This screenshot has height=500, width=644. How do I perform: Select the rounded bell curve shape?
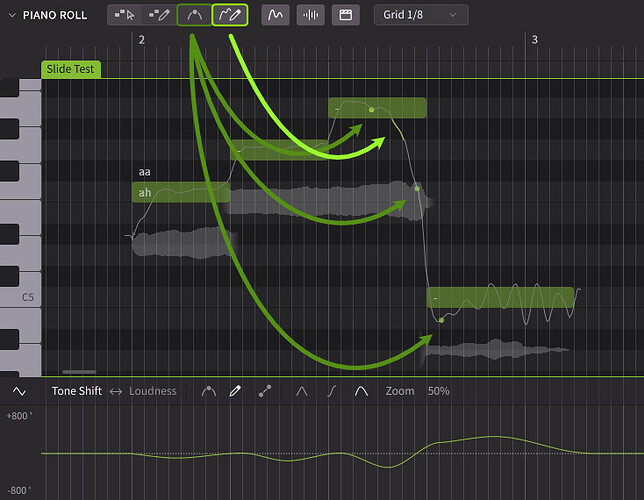tap(361, 391)
